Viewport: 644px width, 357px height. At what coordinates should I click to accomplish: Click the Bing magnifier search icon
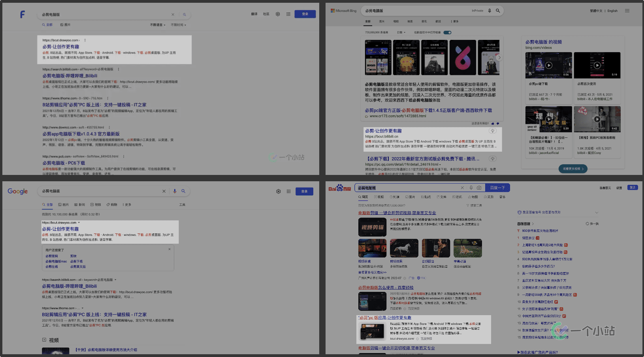498,11
